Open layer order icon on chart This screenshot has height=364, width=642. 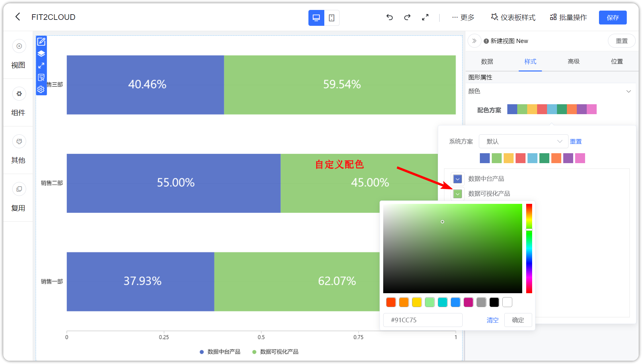[41, 54]
